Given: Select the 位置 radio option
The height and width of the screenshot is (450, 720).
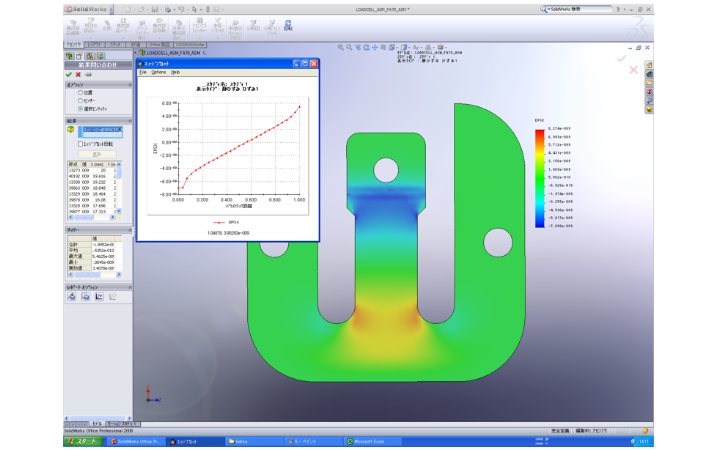Looking at the screenshot, I should pos(80,92).
